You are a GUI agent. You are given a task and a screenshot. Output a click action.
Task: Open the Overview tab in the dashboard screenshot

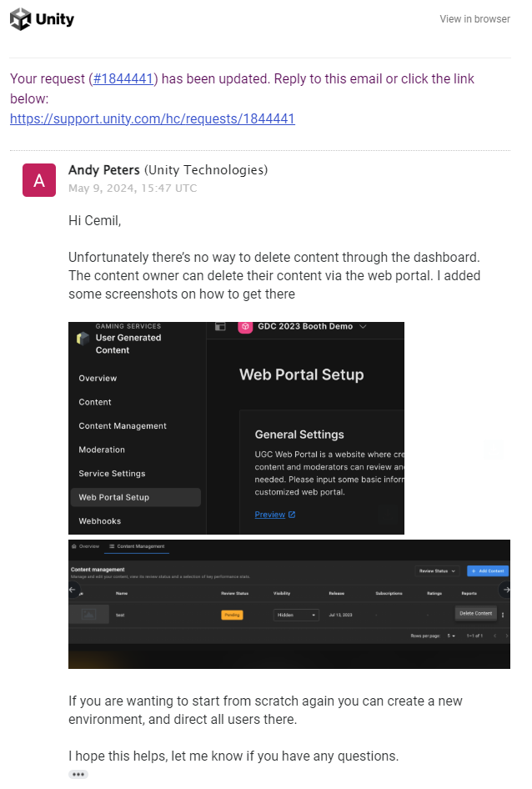(87, 546)
